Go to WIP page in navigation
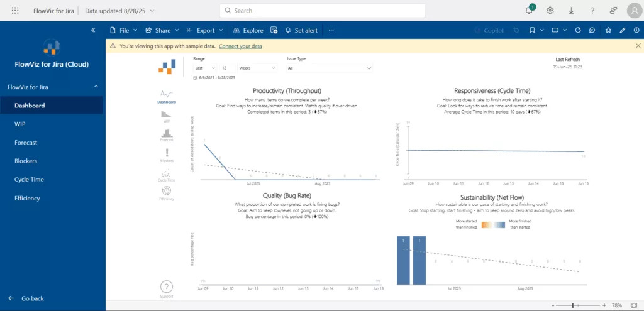Image resolution: width=644 pixels, height=311 pixels. 52,124
